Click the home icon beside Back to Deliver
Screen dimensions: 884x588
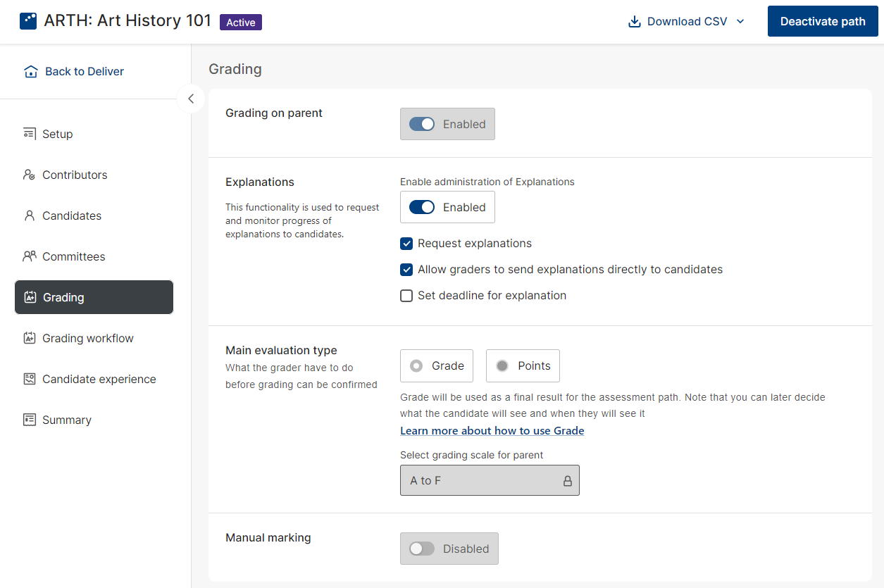click(30, 72)
